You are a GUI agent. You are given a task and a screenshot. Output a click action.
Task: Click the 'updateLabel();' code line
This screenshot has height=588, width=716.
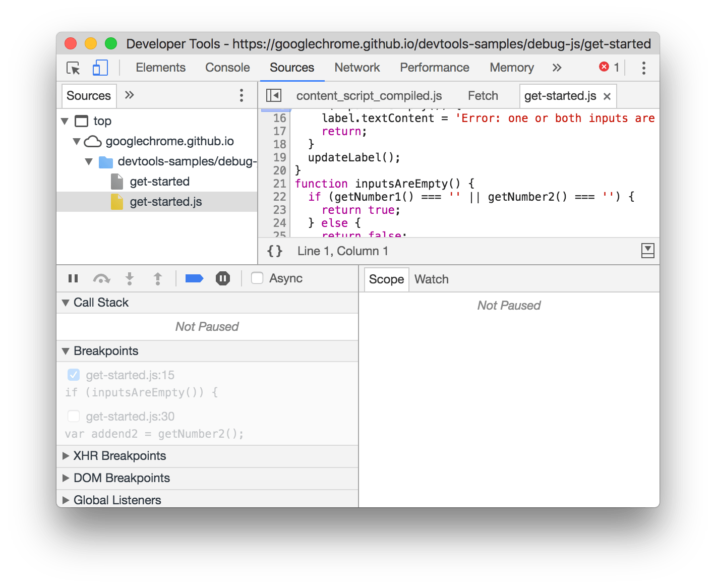[354, 157]
